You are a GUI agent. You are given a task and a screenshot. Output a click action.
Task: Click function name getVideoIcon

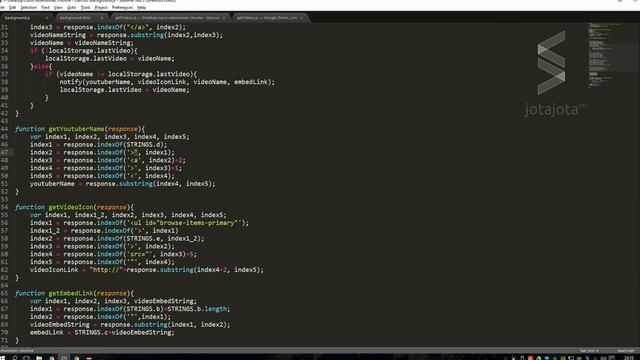tap(71, 207)
